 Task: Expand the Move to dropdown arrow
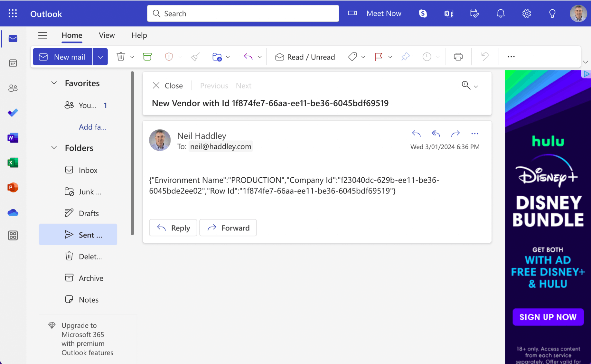(228, 57)
